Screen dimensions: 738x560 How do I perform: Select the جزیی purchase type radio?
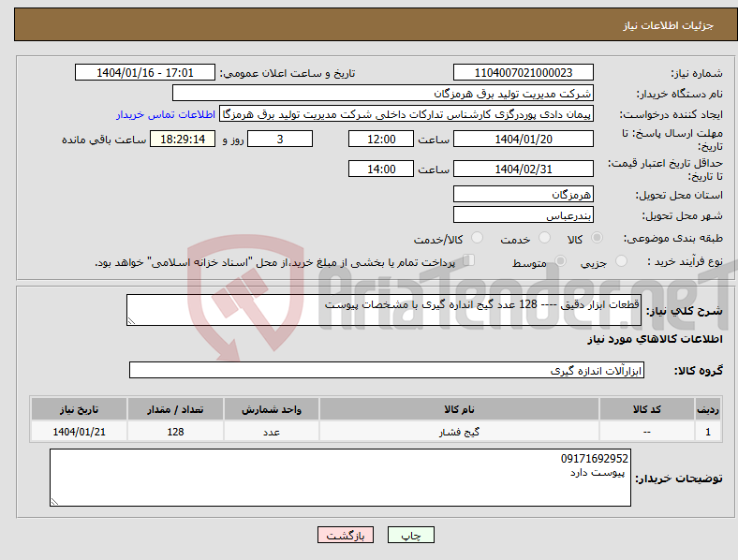point(621,260)
